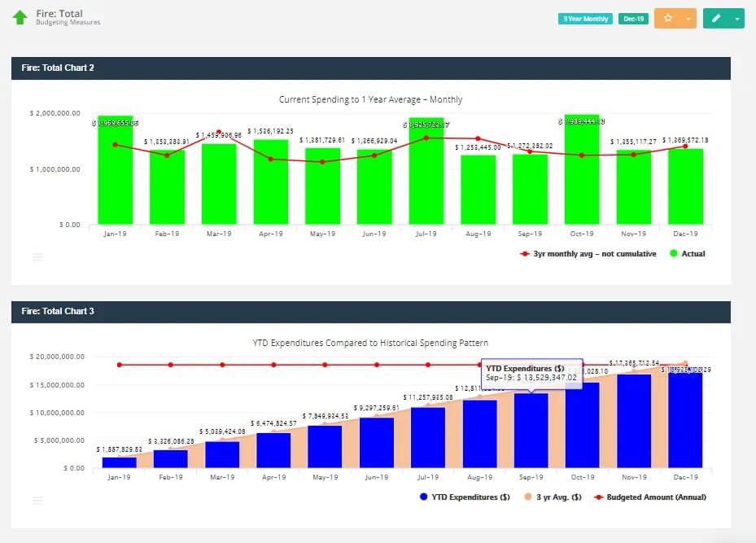756x543 pixels.
Task: Click the Apr-19 green bar in Chart 2
Action: [271, 182]
